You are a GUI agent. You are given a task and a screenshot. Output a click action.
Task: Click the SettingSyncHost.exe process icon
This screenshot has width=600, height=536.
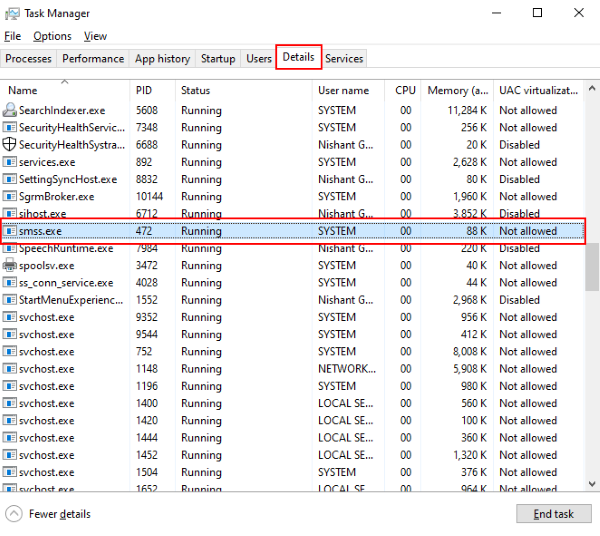pyautogui.click(x=10, y=179)
